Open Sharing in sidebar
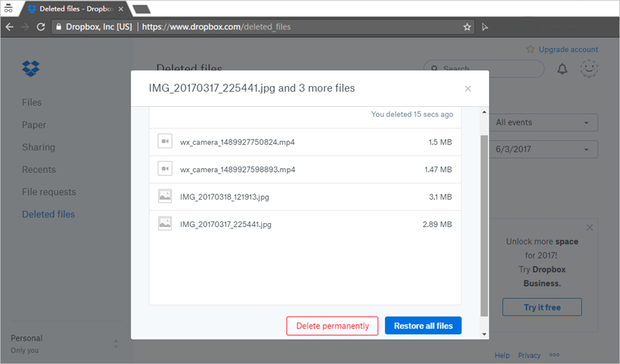 [x=38, y=147]
